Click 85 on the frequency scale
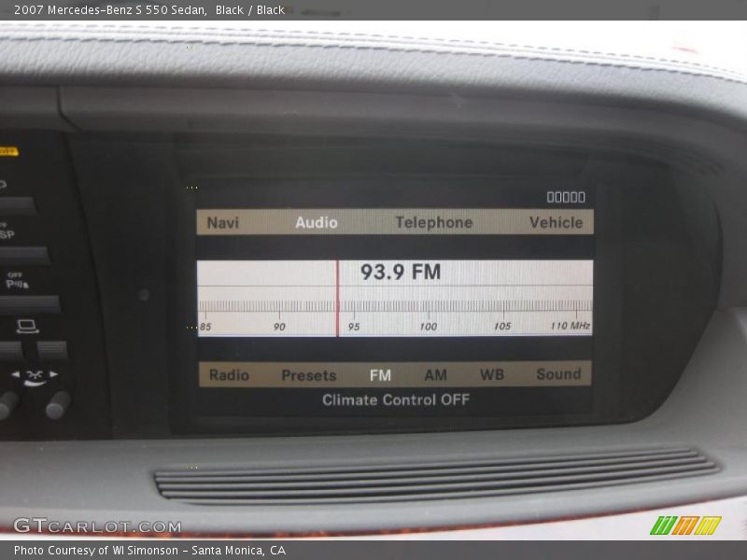This screenshot has width=747, height=560. [205, 327]
